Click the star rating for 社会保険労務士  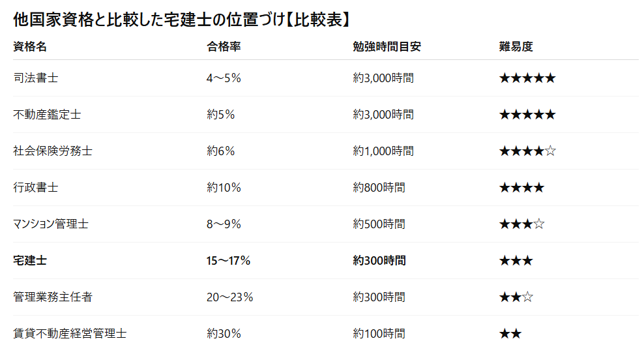(x=527, y=151)
